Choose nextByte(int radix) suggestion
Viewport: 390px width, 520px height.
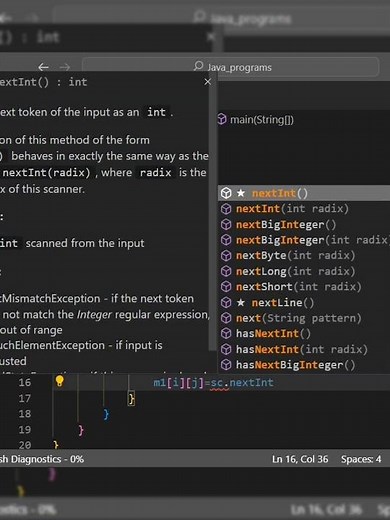click(304, 256)
